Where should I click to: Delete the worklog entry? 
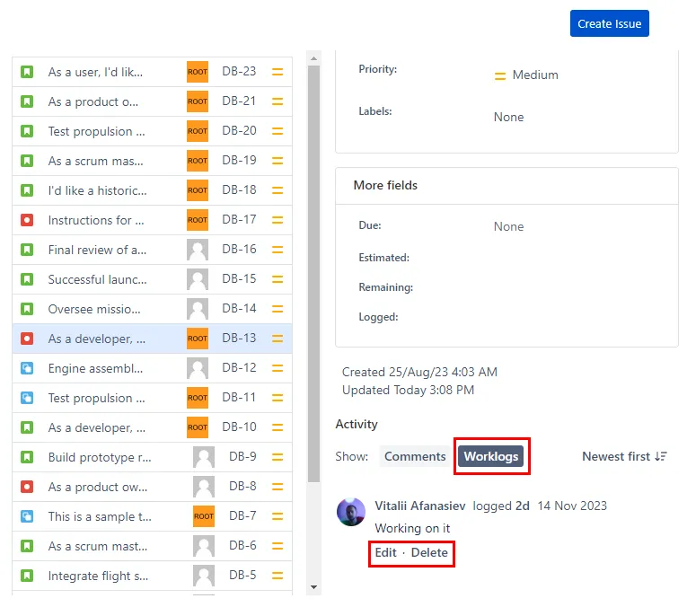pos(429,552)
